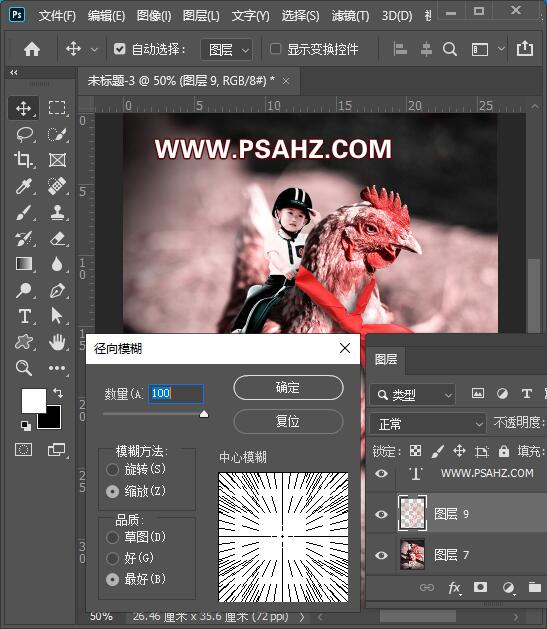Screen dimensions: 547x629
Task: Select the Zoom blur method radio
Action: click(112, 491)
